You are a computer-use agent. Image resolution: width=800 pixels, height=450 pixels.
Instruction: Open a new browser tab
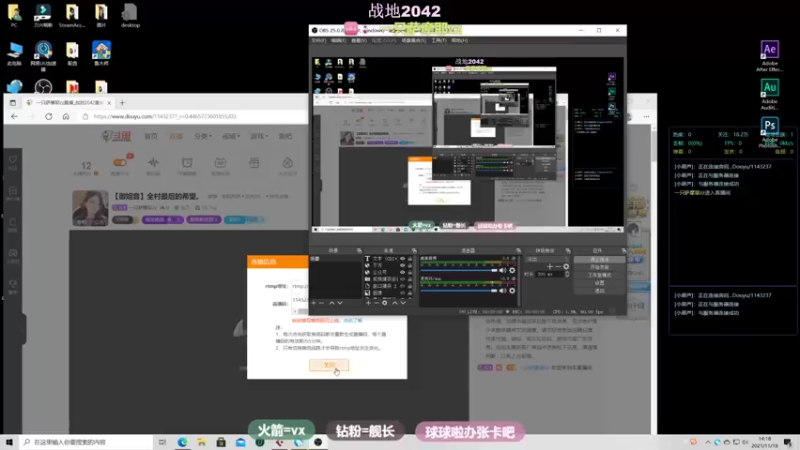point(122,103)
